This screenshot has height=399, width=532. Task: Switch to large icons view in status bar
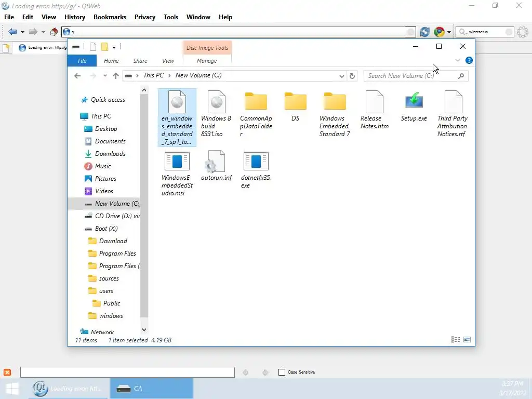pos(467,340)
